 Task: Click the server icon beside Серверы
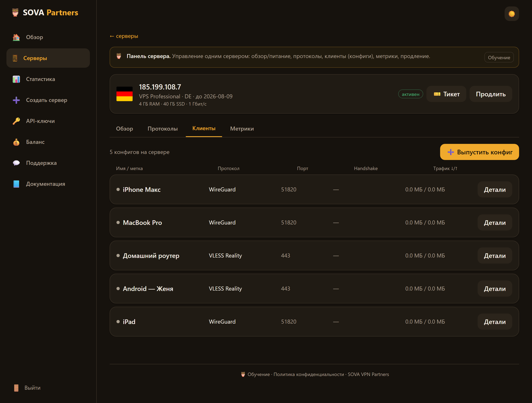15,58
